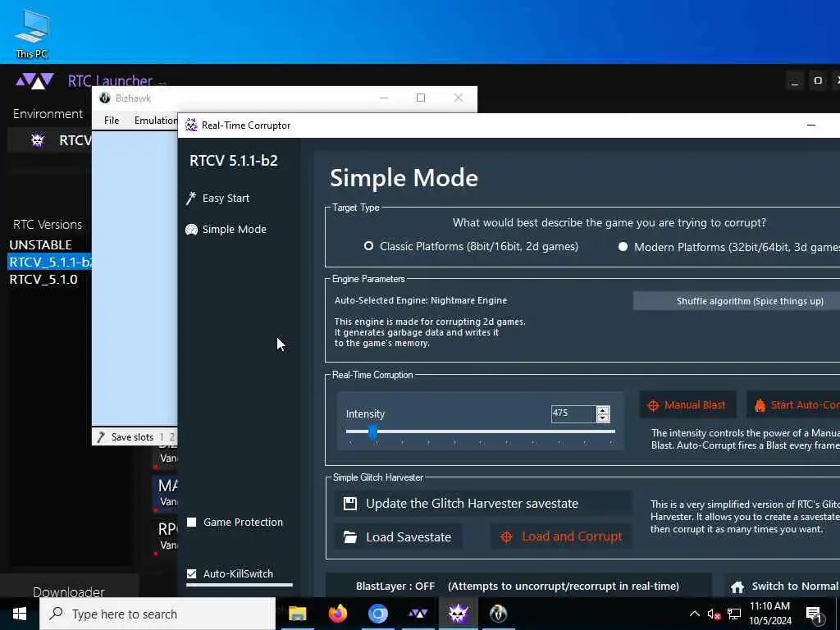Select UNSTABLE in RTC Versions list
This screenshot has height=630, width=840.
pos(41,244)
